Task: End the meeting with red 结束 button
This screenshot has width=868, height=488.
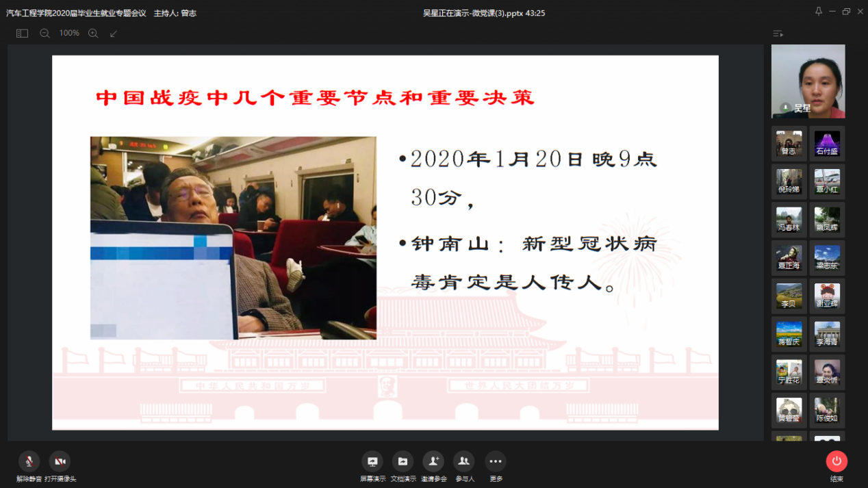Action: click(837, 462)
